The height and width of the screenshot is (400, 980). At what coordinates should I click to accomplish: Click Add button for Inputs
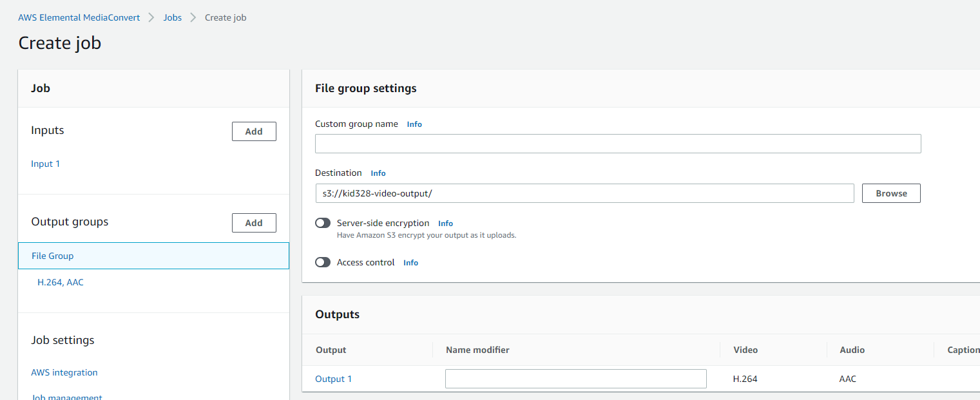click(254, 131)
